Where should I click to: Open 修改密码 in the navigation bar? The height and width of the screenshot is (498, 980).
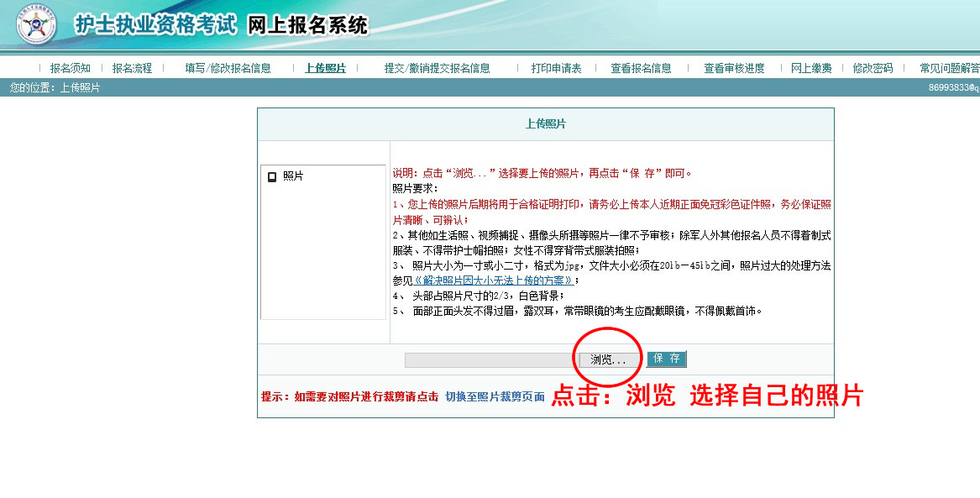(x=873, y=69)
